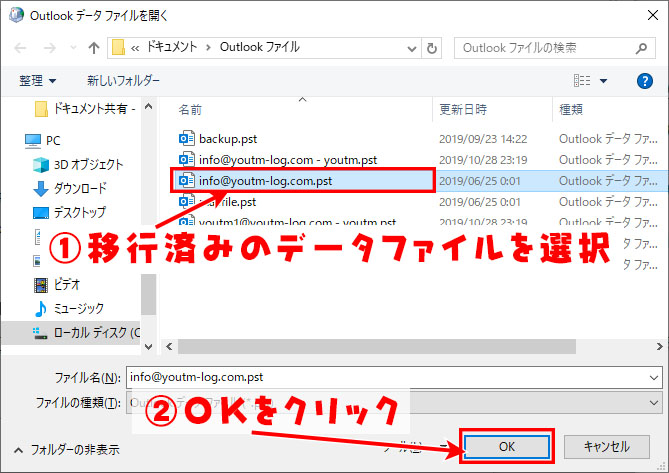The width and height of the screenshot is (669, 473).
Task: Sort by 更新日時 column header
Action: (x=463, y=110)
